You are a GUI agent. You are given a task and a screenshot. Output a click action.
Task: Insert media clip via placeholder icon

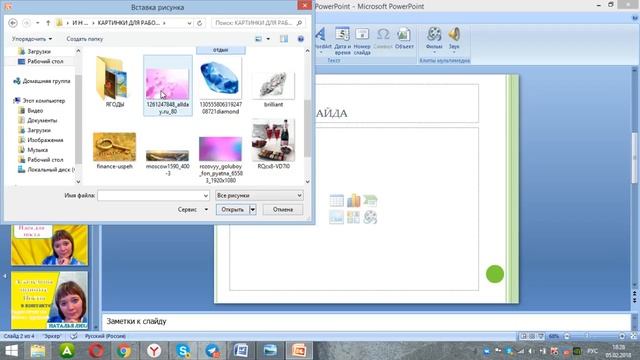pos(370,217)
